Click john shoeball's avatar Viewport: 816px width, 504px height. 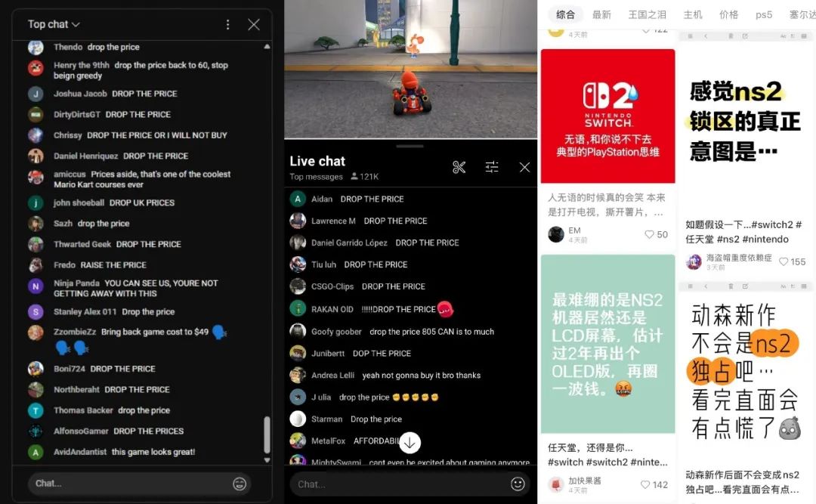pyautogui.click(x=36, y=203)
